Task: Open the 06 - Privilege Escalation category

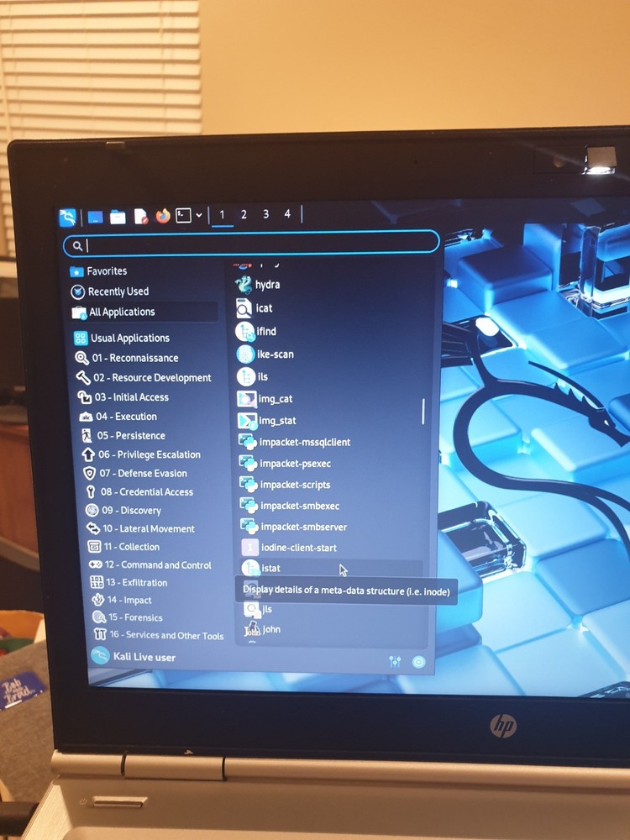Action: point(153,454)
